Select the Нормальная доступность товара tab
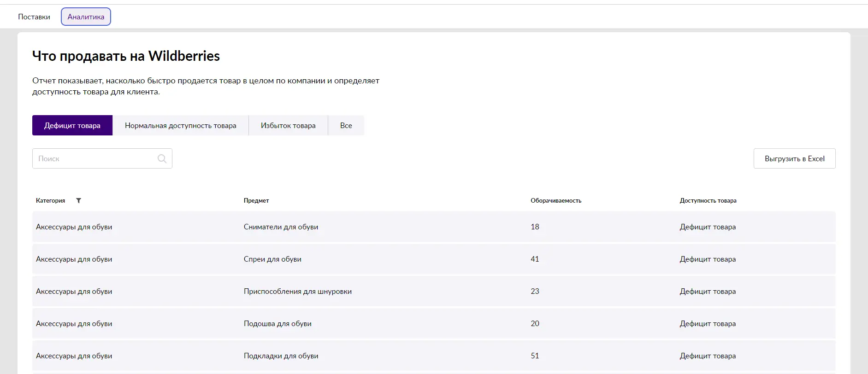The width and height of the screenshot is (868, 374). [x=181, y=125]
